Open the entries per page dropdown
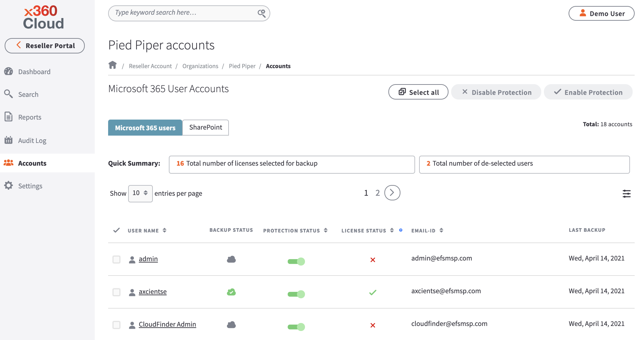Screen dimensions: 644x340 (140, 193)
